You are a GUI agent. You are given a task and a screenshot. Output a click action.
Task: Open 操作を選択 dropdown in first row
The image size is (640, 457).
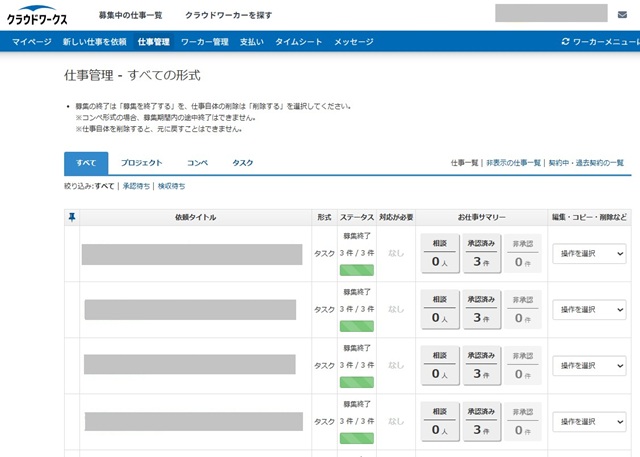(589, 254)
